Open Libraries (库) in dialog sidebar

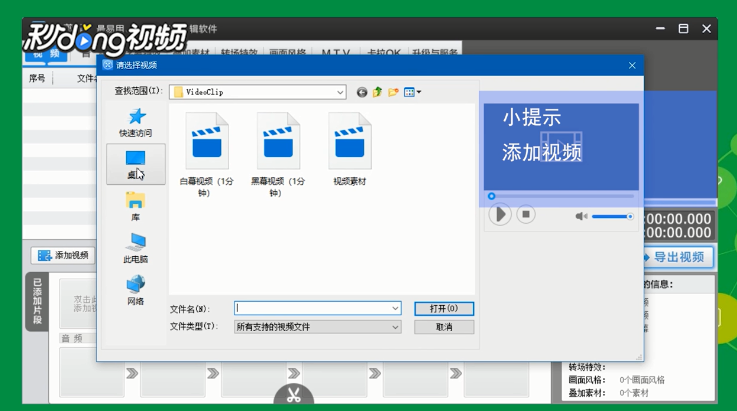135,206
